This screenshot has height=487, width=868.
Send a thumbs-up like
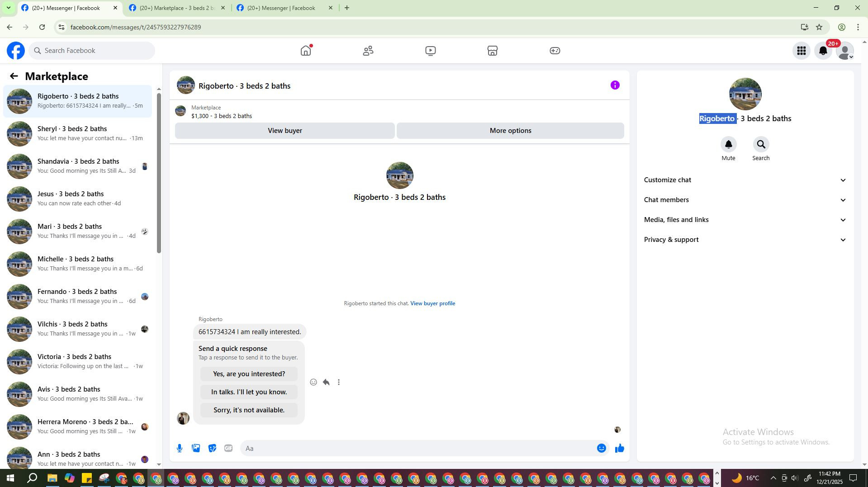click(620, 448)
